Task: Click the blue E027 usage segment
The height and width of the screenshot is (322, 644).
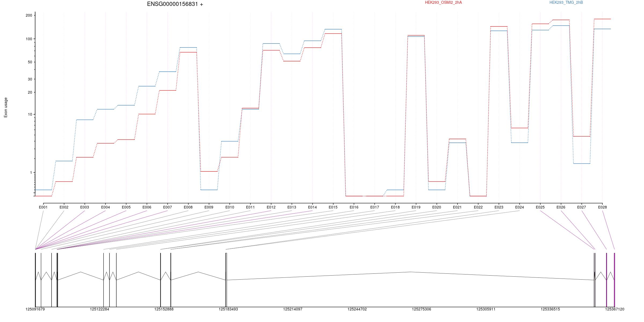Action: 582,163
